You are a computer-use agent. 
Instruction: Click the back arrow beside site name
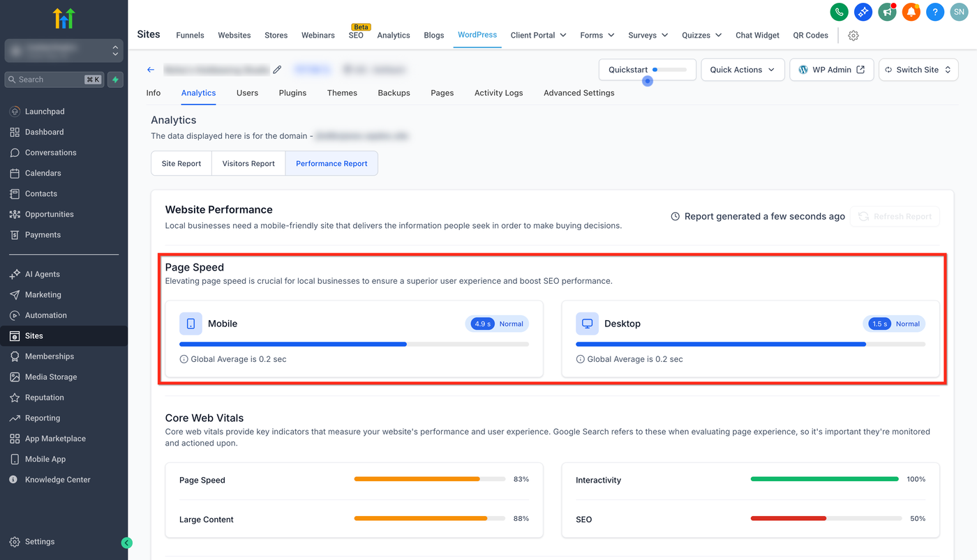tap(151, 70)
